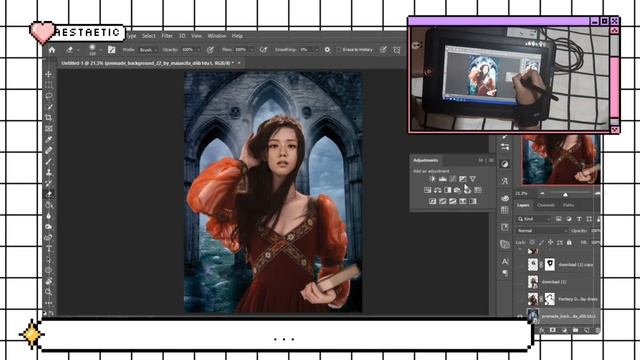Open the View menu

pos(196,36)
